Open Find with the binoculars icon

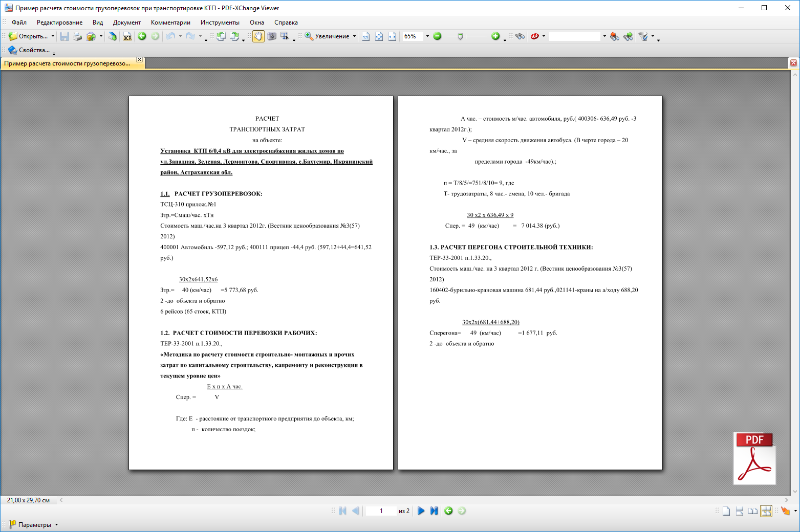tap(520, 36)
